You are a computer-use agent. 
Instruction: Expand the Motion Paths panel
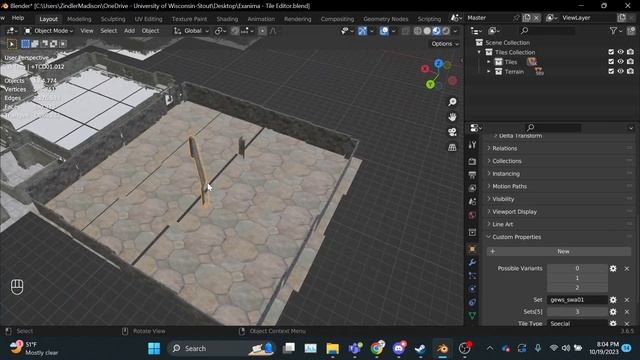509,186
